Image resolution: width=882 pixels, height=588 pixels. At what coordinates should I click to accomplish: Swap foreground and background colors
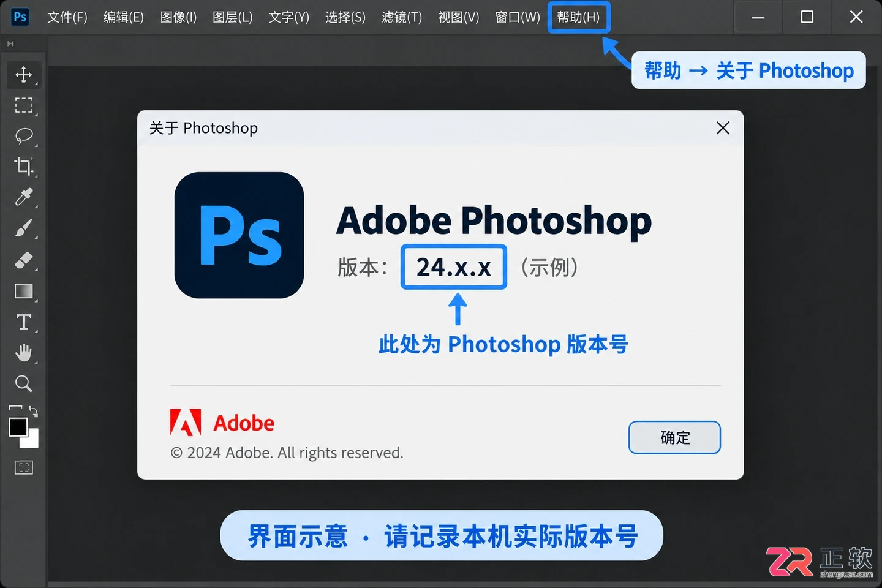click(33, 411)
